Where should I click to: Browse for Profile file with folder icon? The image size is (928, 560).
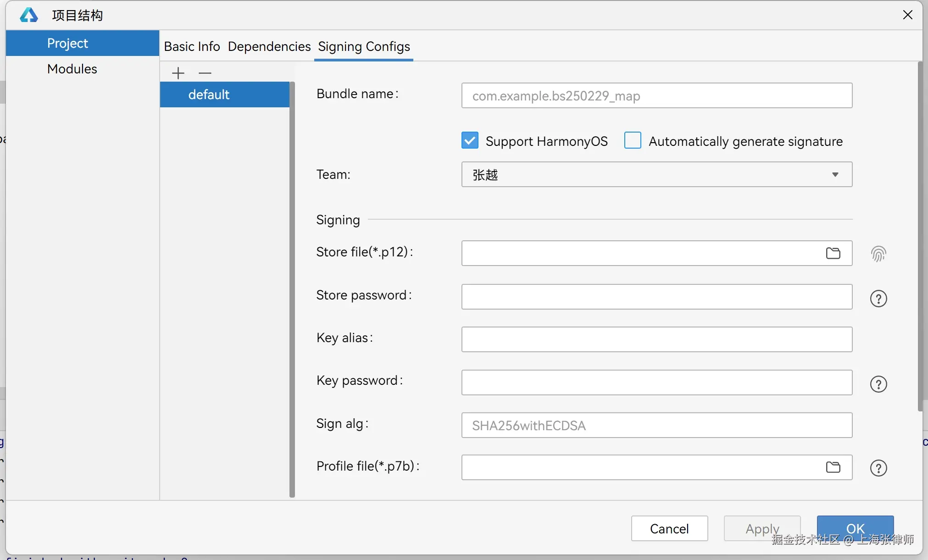pos(833,467)
